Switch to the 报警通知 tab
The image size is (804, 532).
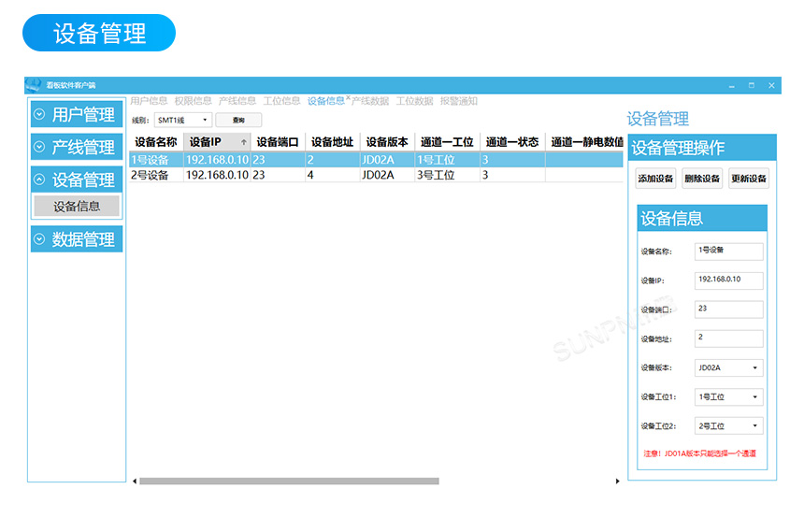[x=458, y=101]
